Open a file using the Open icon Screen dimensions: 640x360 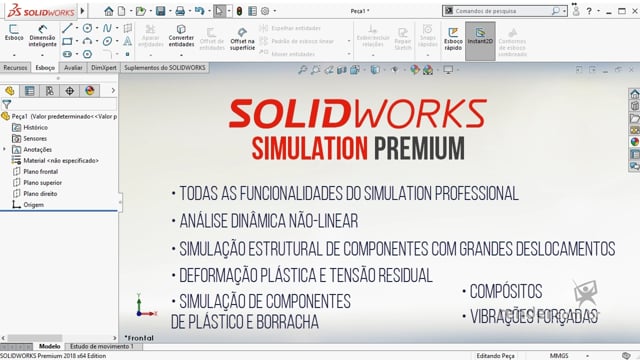coord(141,11)
